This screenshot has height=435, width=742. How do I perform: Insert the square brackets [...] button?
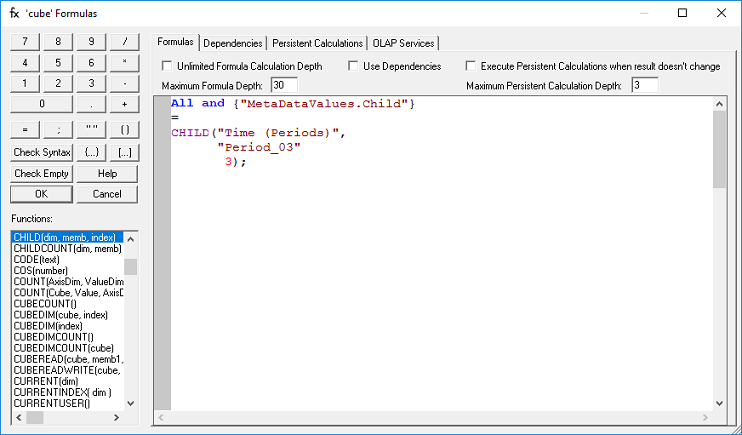(124, 152)
